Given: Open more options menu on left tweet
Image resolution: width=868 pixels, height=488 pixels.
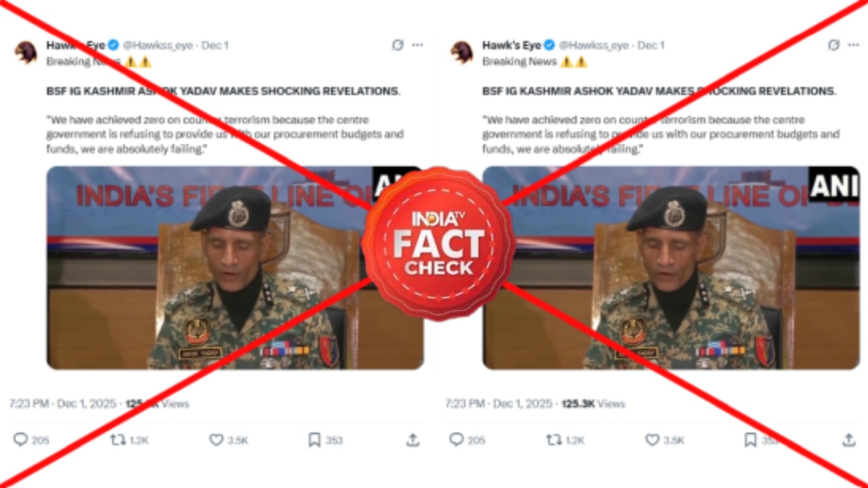Looking at the screenshot, I should pos(417,45).
